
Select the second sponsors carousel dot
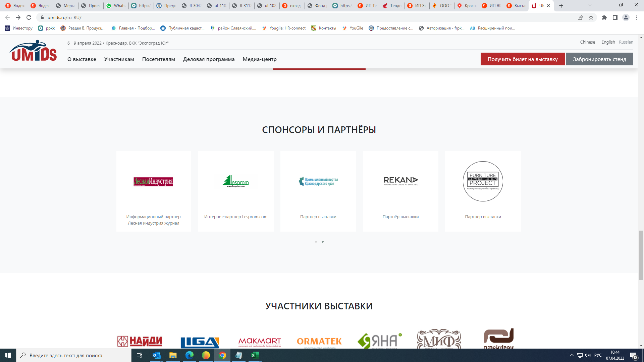coord(323,242)
